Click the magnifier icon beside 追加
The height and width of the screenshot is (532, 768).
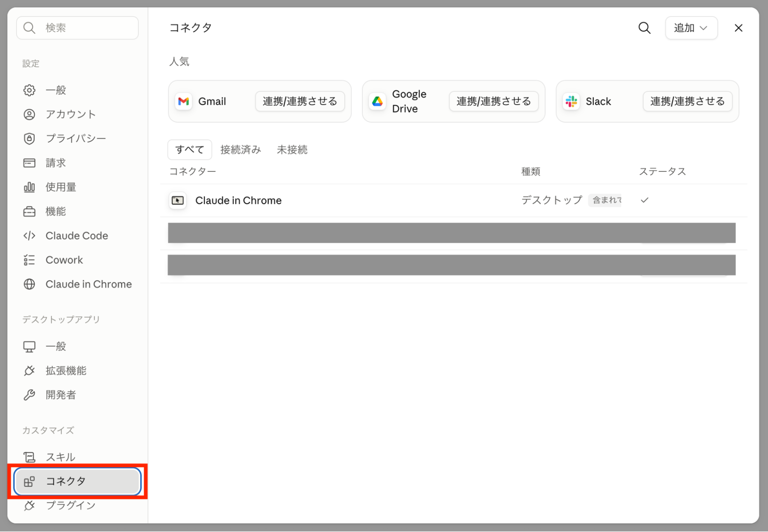[644, 28]
